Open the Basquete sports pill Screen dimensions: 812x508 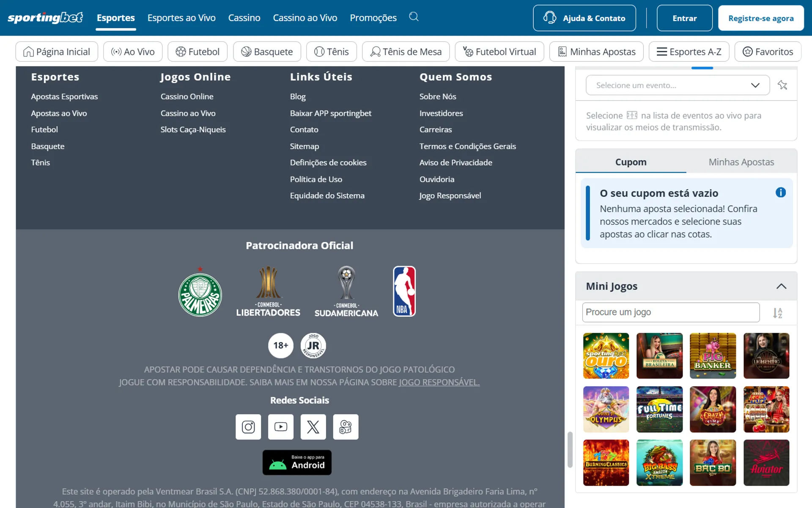[x=267, y=52]
